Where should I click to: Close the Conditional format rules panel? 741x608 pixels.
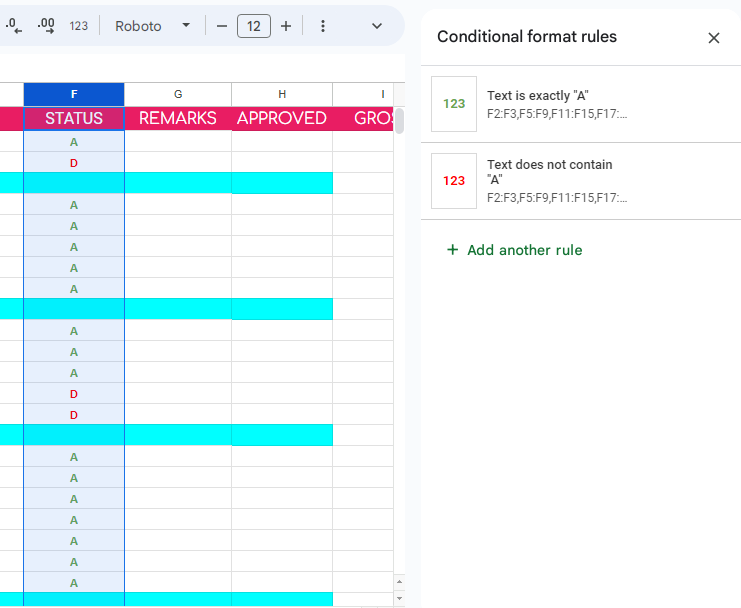pyautogui.click(x=714, y=38)
